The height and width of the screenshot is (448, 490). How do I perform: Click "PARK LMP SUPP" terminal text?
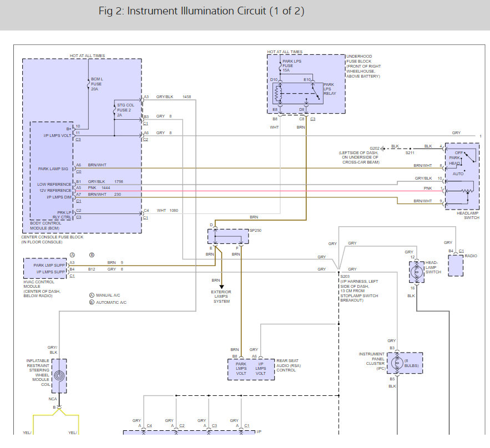point(49,266)
